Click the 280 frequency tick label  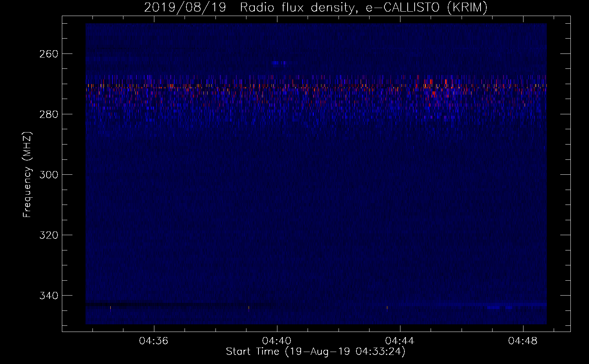tap(49, 114)
